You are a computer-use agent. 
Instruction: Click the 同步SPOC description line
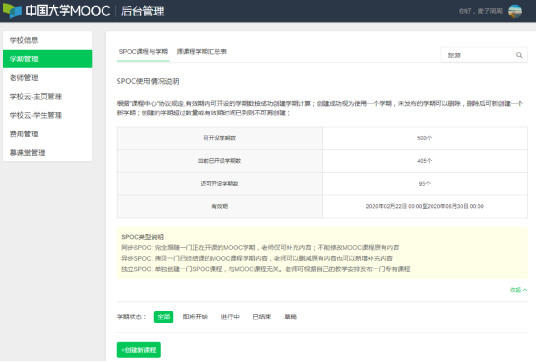[260, 247]
